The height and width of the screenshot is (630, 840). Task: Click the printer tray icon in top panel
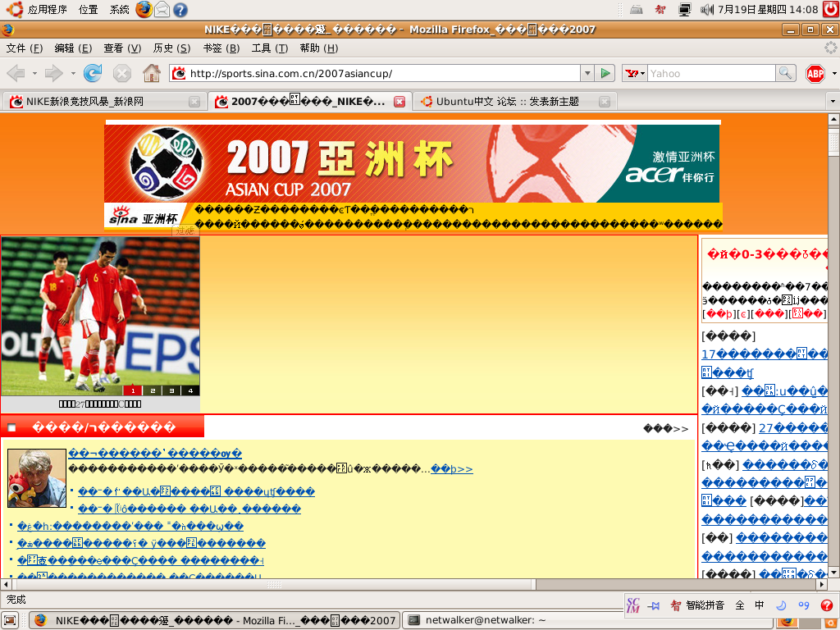[636, 10]
